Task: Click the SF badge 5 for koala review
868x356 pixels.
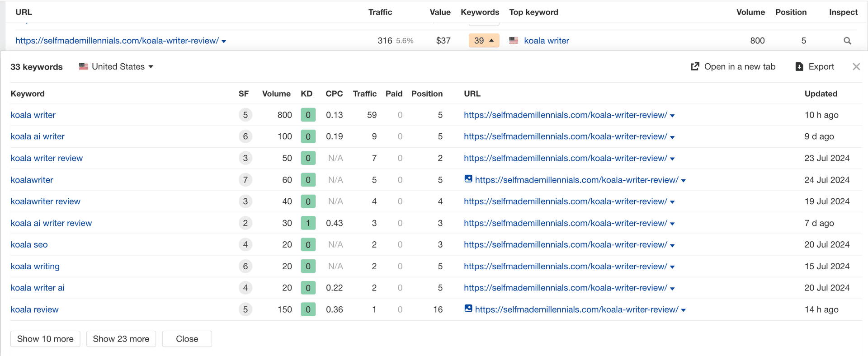Action: pos(245,309)
